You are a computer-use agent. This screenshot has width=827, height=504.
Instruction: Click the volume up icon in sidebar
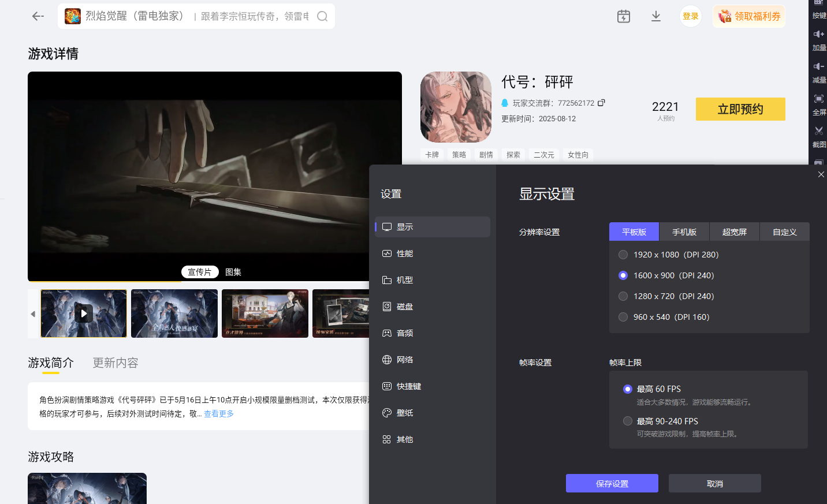818,35
